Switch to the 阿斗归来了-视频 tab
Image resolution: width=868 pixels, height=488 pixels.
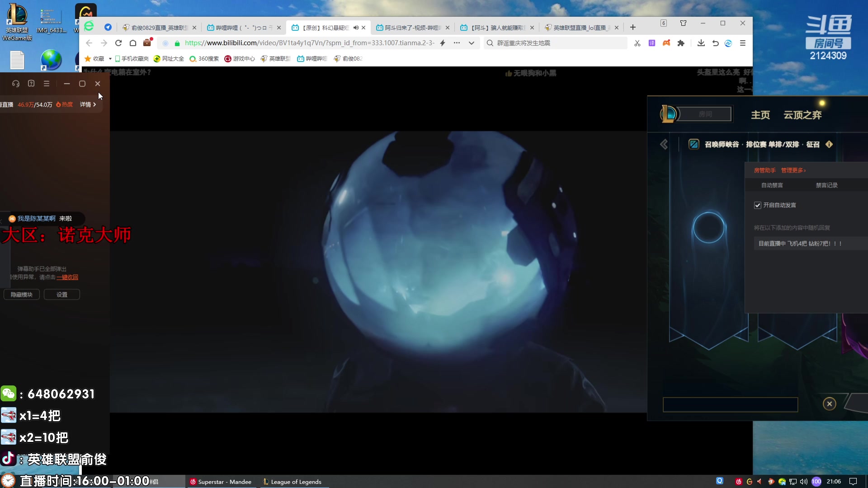[x=412, y=28]
